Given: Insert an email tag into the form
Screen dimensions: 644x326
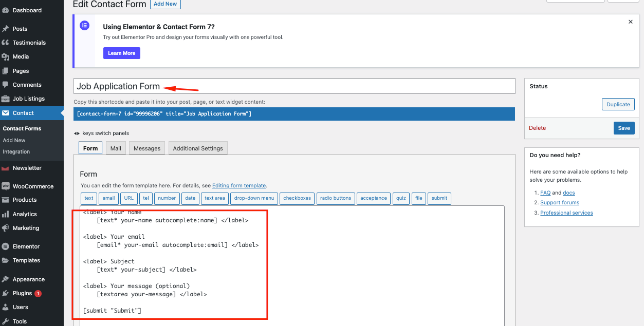Looking at the screenshot, I should click(108, 198).
